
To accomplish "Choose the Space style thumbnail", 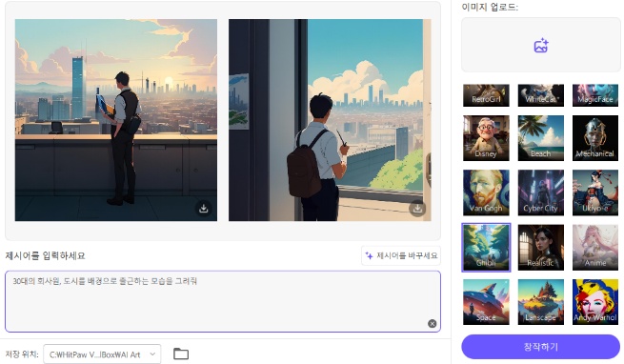I will click(x=486, y=302).
